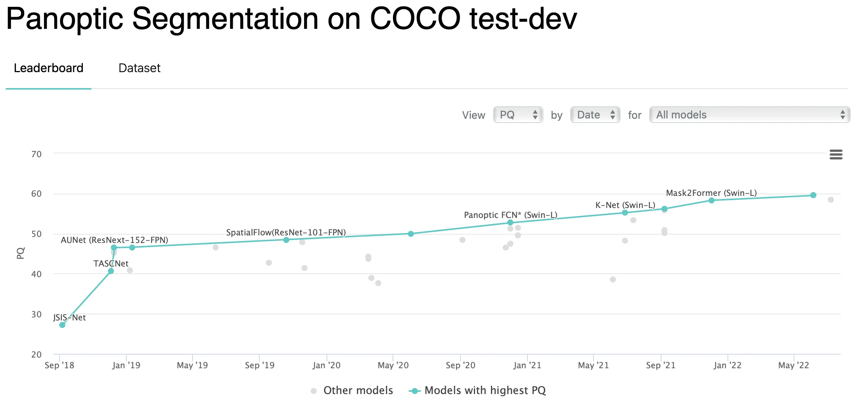This screenshot has width=868, height=410.
Task: Click the last teal point after May '22
Action: (x=813, y=195)
